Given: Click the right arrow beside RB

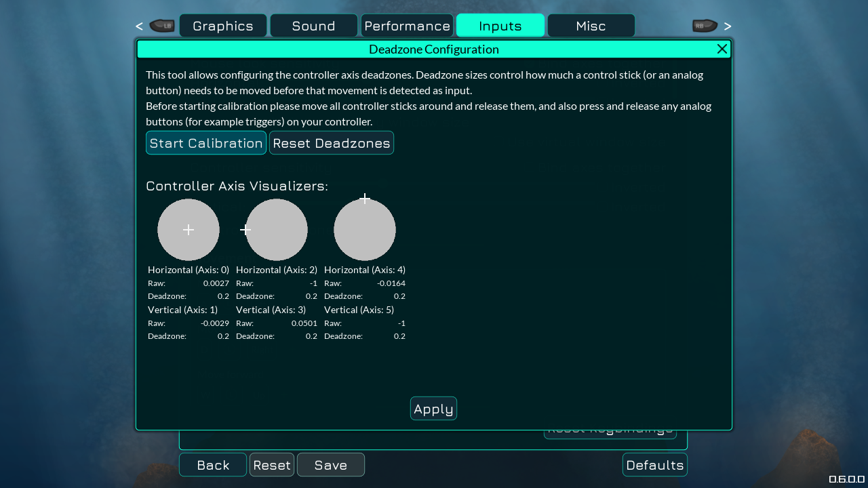Looking at the screenshot, I should [727, 25].
